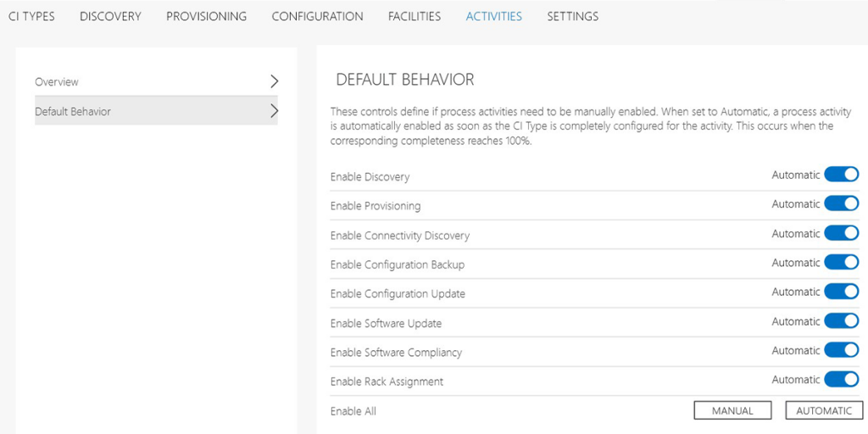Screen dimensions: 868x434
Task: Select the Facilities tab
Action: [415, 16]
